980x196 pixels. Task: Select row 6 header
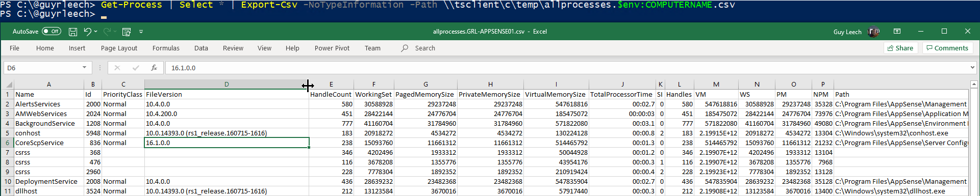(x=8, y=143)
